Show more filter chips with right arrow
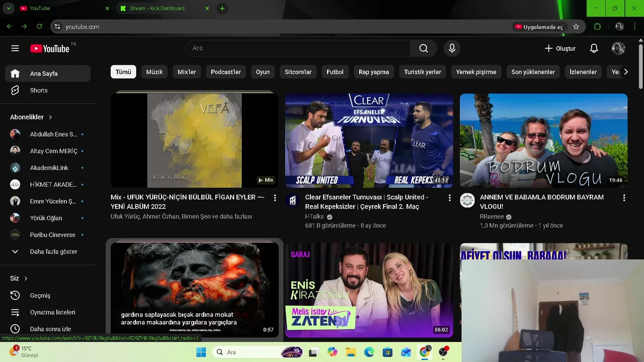 click(625, 72)
